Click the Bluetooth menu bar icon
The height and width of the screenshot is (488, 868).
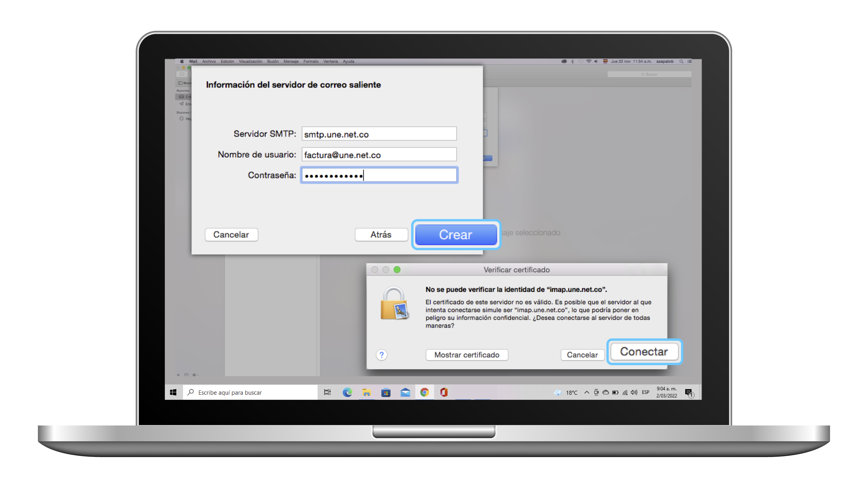click(x=572, y=61)
